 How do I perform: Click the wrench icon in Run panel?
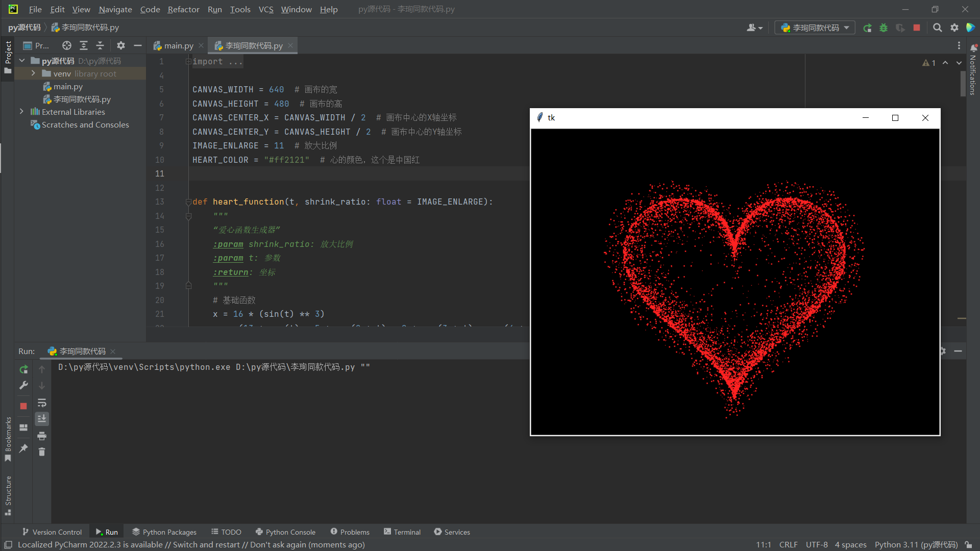click(x=23, y=386)
